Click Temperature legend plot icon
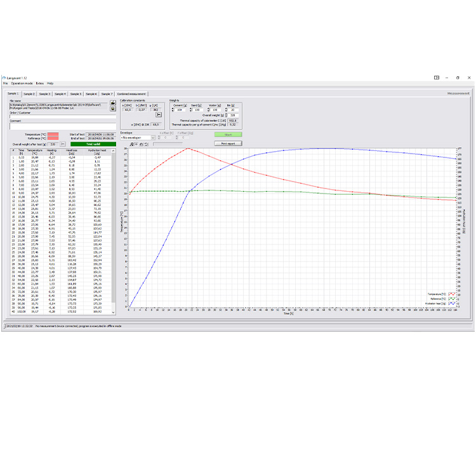The image size is (476, 476). pyautogui.click(x=451, y=294)
